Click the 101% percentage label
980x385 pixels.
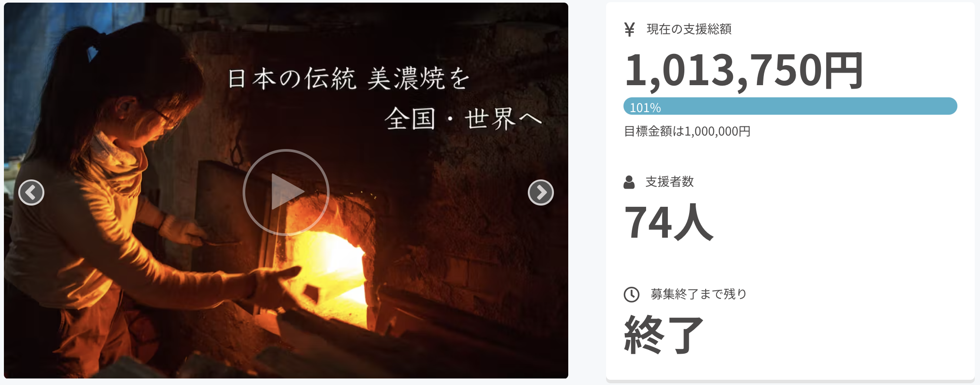[x=645, y=108]
